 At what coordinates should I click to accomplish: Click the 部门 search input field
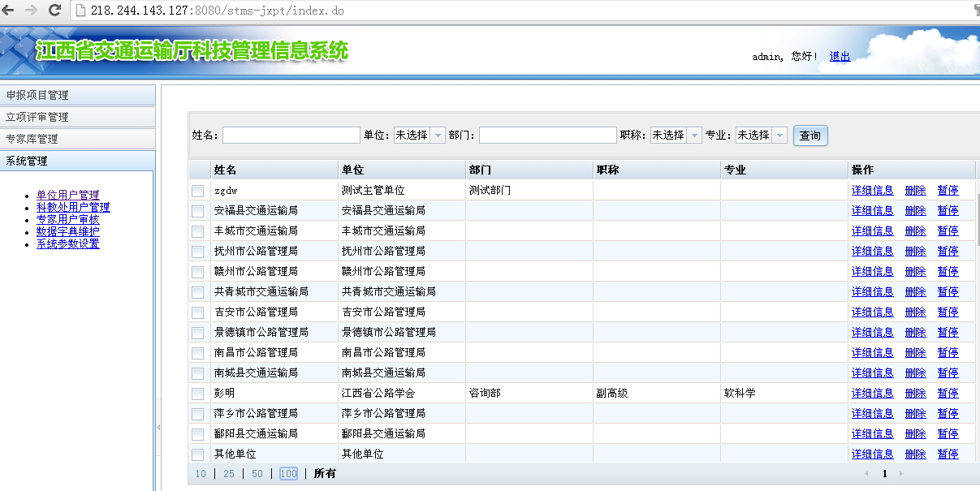[x=548, y=136]
